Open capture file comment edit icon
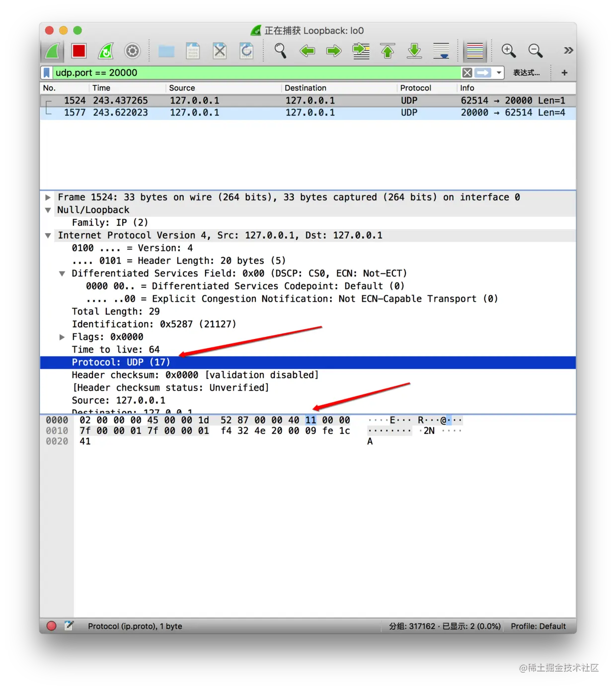The image size is (616, 690). (x=69, y=626)
